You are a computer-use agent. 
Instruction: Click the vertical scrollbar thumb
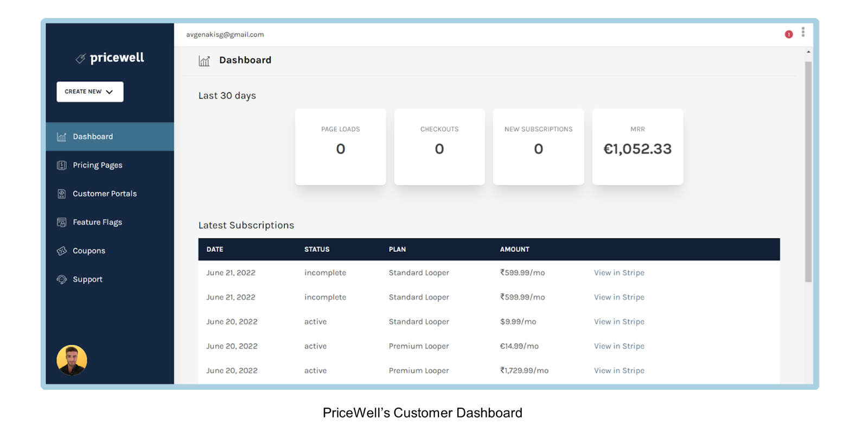pyautogui.click(x=808, y=172)
